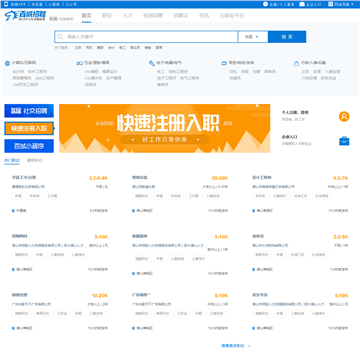Expand the 网站导航 site navigation menu
The image size is (360, 360).
tap(343, 4)
